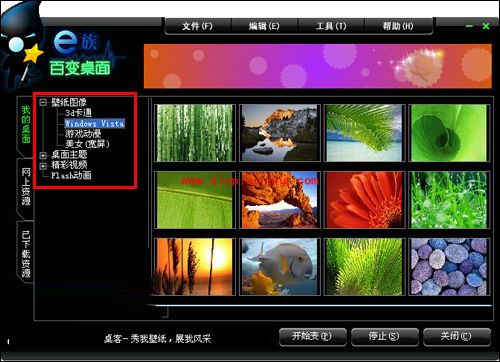The height and width of the screenshot is (362, 500).
Task: Switch to the 已下载资源 side tab
Action: pyautogui.click(x=26, y=253)
